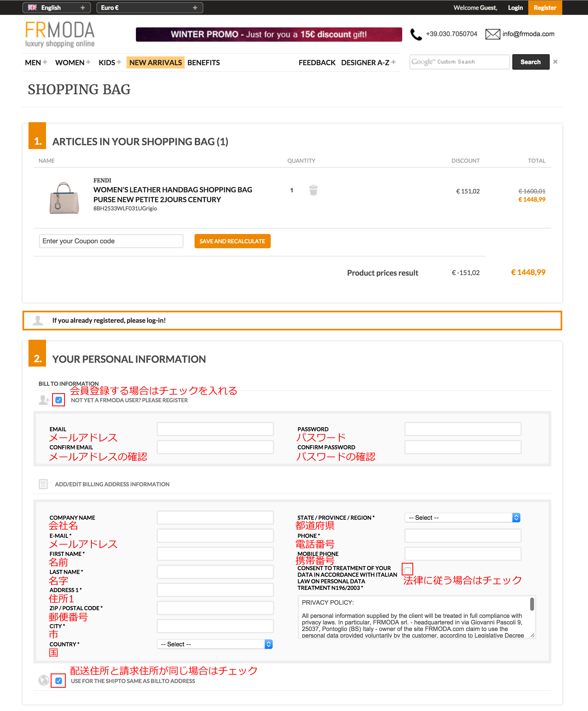The width and height of the screenshot is (588, 711).
Task: Click the PHONE input field
Action: [x=463, y=536]
